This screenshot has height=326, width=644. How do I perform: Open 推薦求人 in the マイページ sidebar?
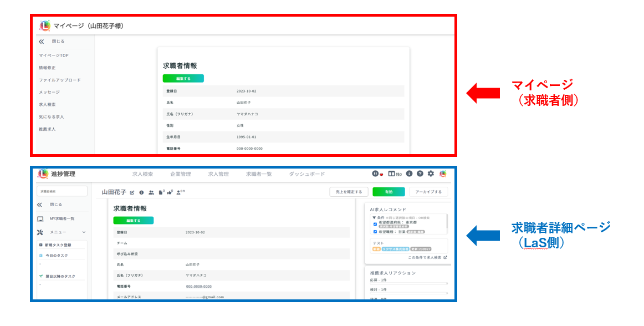coord(47,129)
